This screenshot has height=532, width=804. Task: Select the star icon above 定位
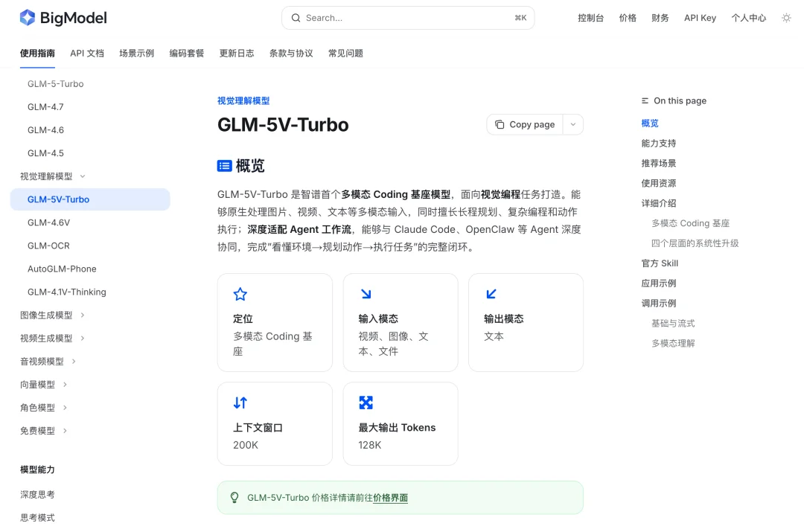pos(240,293)
